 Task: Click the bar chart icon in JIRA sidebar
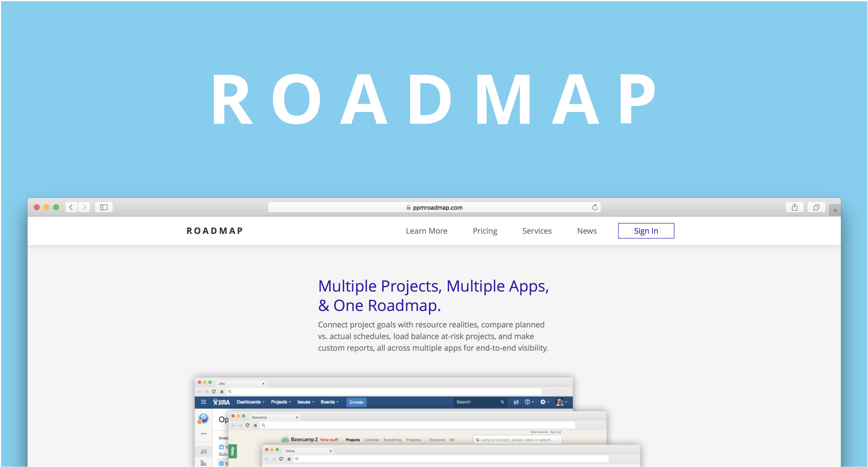(x=204, y=463)
